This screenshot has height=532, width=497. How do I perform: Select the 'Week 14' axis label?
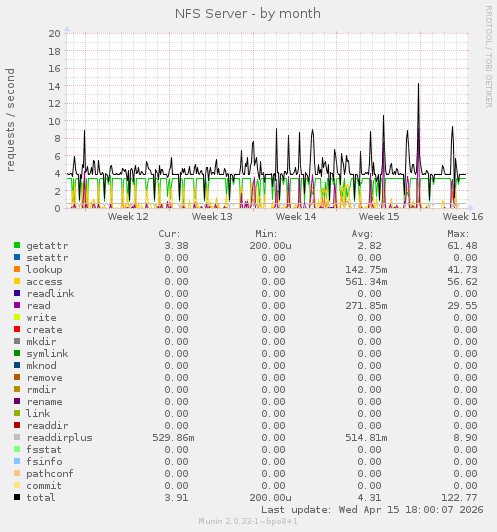(x=296, y=216)
